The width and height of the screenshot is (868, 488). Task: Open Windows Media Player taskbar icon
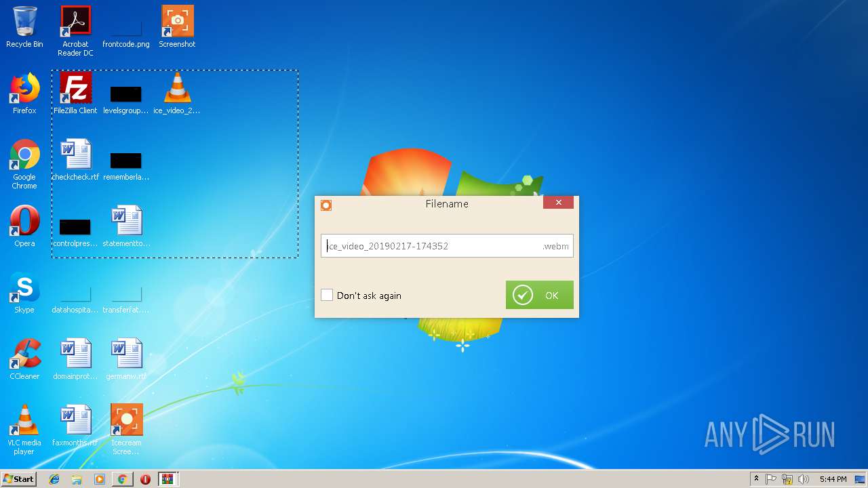click(x=100, y=479)
